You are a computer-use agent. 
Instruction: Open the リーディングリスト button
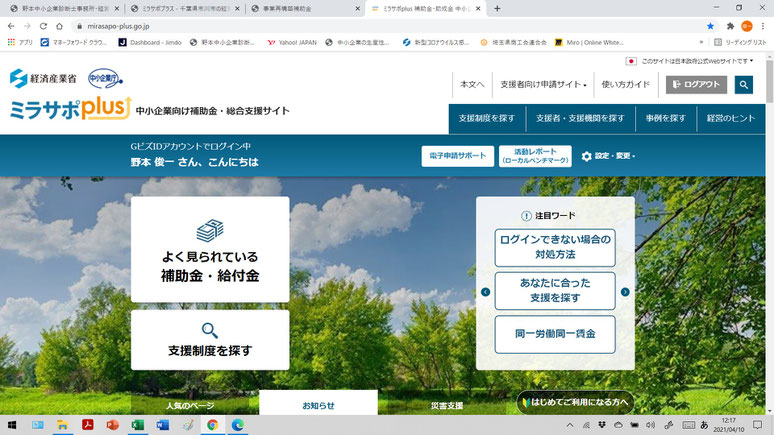tap(740, 42)
